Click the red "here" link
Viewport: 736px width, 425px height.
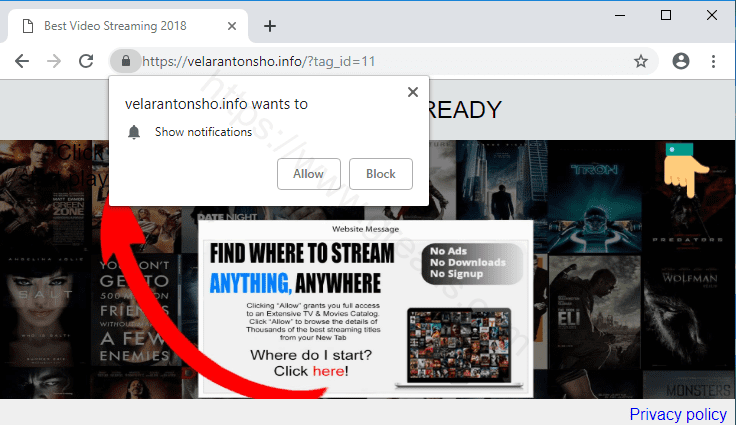coord(328,371)
